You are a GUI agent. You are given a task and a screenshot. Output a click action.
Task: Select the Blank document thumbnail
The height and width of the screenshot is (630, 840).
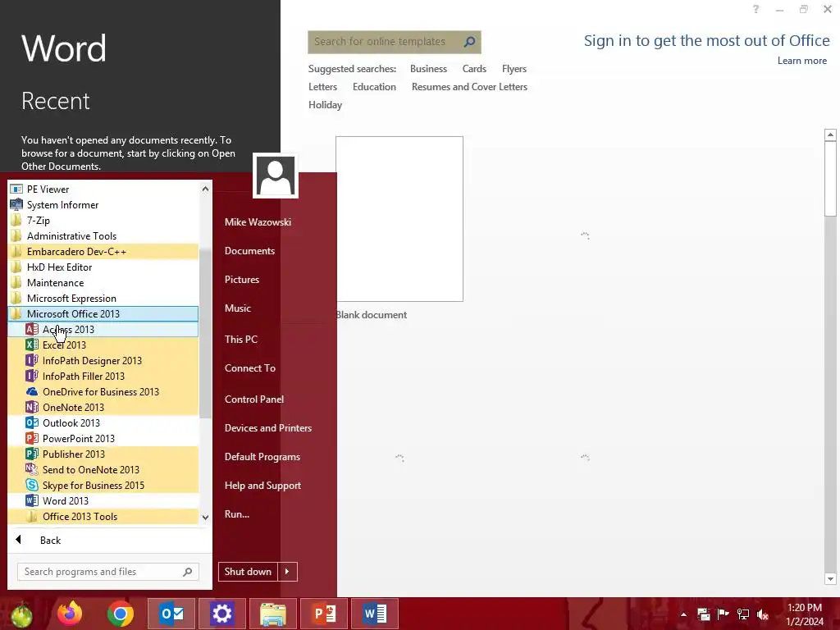click(x=399, y=218)
